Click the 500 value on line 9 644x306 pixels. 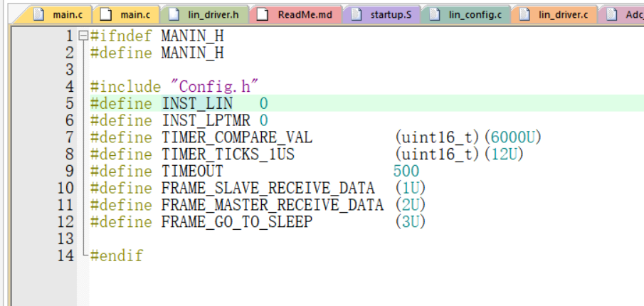(406, 171)
